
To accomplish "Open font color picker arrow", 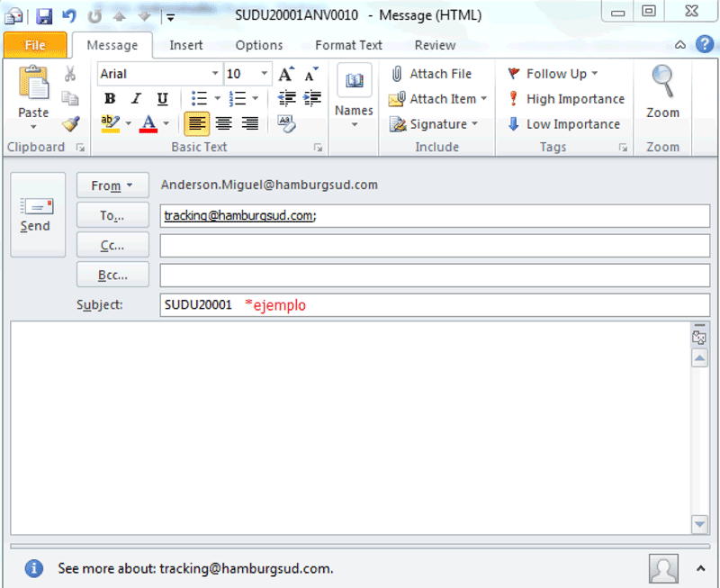I will coord(166,123).
